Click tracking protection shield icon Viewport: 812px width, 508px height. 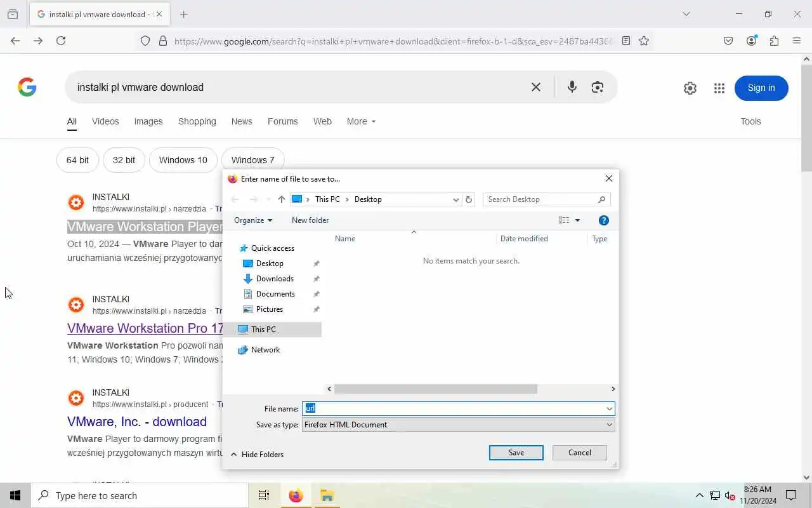145,41
